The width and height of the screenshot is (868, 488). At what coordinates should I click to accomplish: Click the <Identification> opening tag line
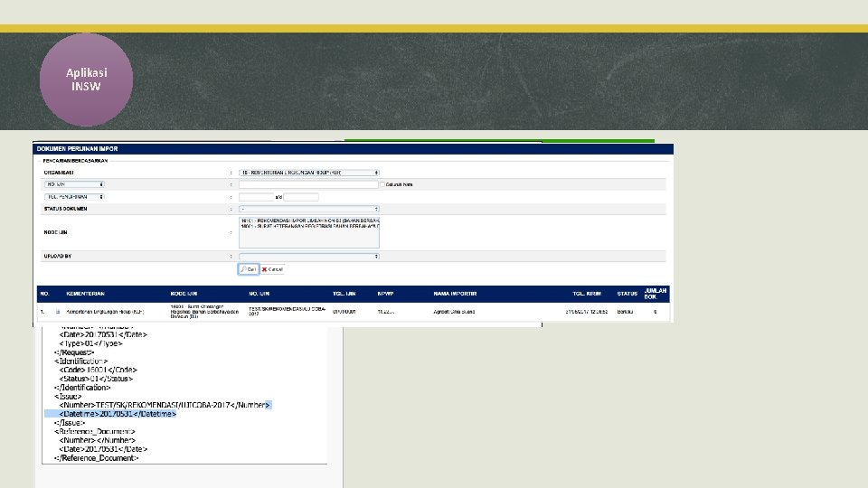(x=80, y=361)
